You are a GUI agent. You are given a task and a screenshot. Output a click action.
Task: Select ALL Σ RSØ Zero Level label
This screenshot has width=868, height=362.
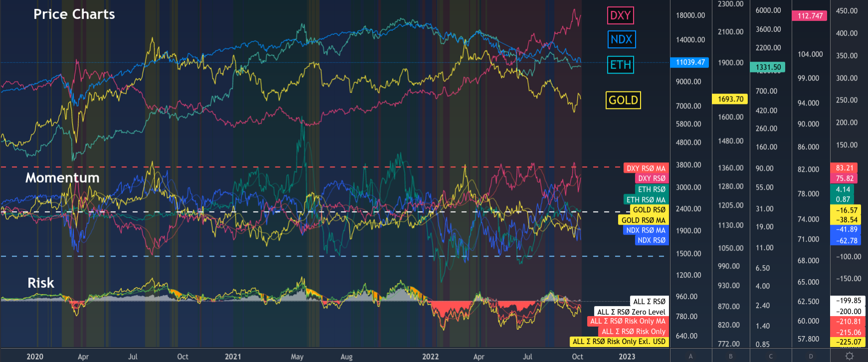point(631,312)
